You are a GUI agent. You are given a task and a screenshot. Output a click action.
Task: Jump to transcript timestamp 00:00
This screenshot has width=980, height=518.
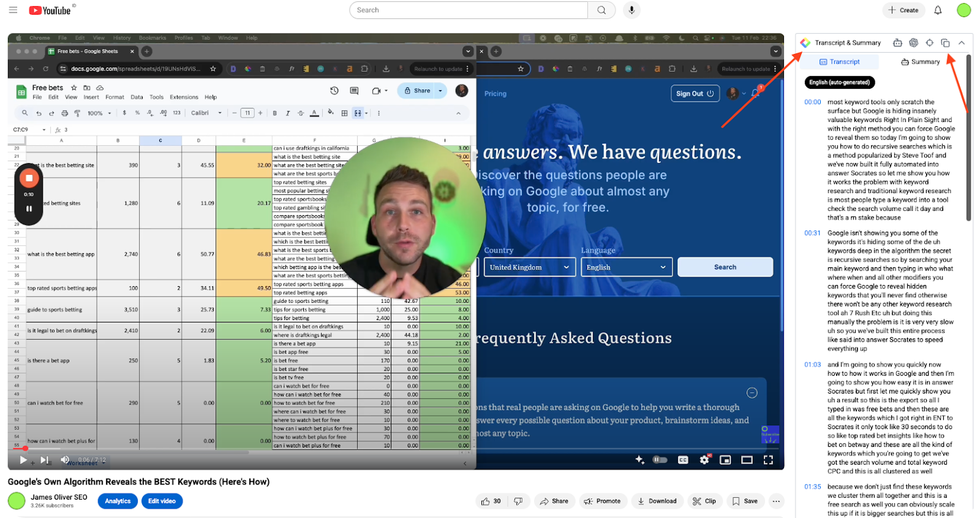(812, 102)
